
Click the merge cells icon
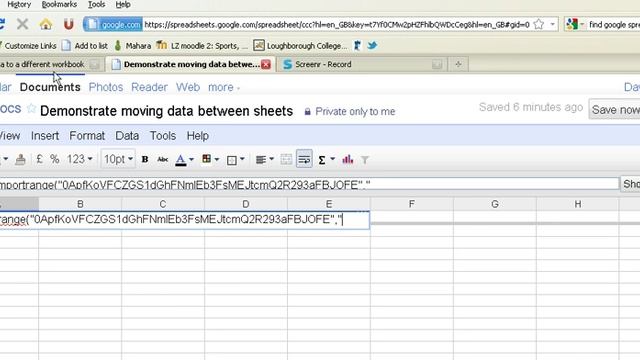[286, 160]
